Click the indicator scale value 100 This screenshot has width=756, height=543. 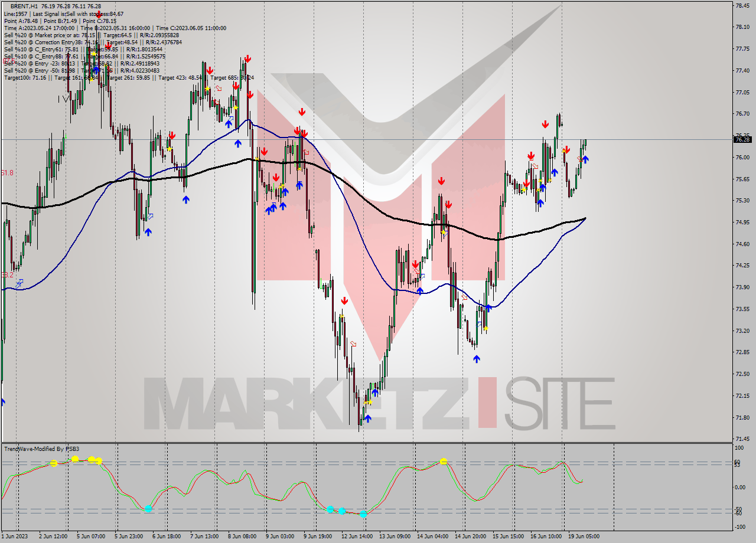739,449
